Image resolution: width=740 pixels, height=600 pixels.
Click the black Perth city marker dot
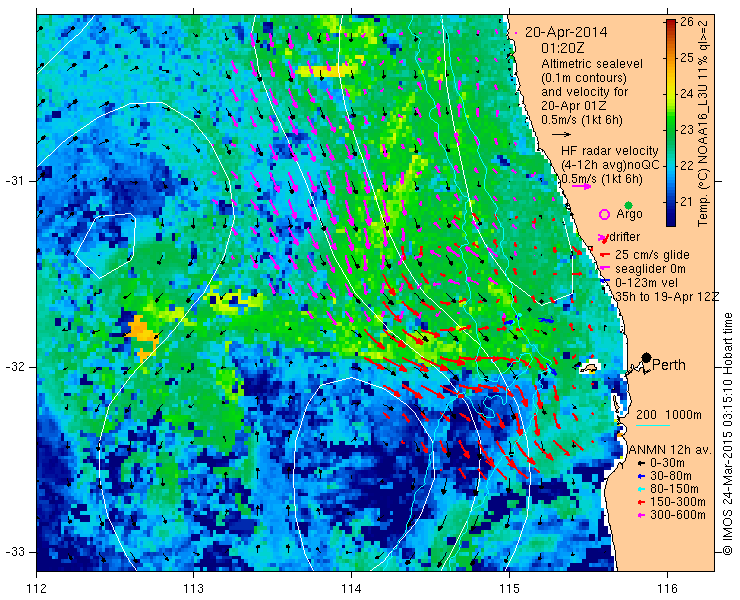click(647, 357)
